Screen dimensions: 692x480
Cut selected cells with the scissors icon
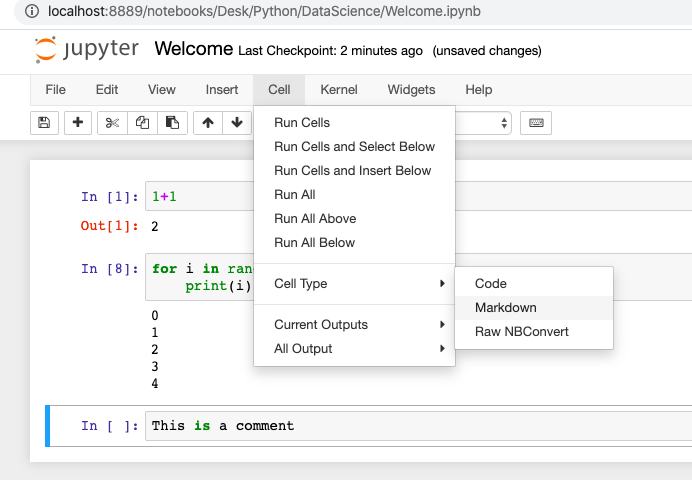coord(112,123)
